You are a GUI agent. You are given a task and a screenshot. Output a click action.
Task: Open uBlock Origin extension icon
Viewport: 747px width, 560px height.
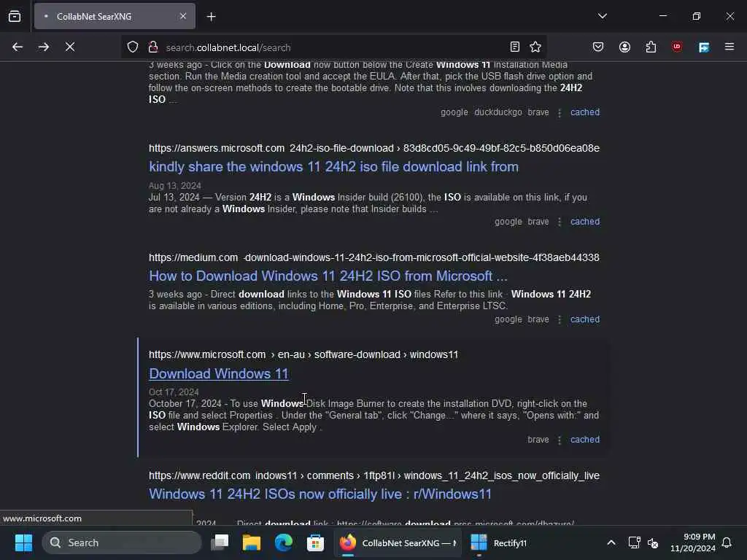point(677,47)
